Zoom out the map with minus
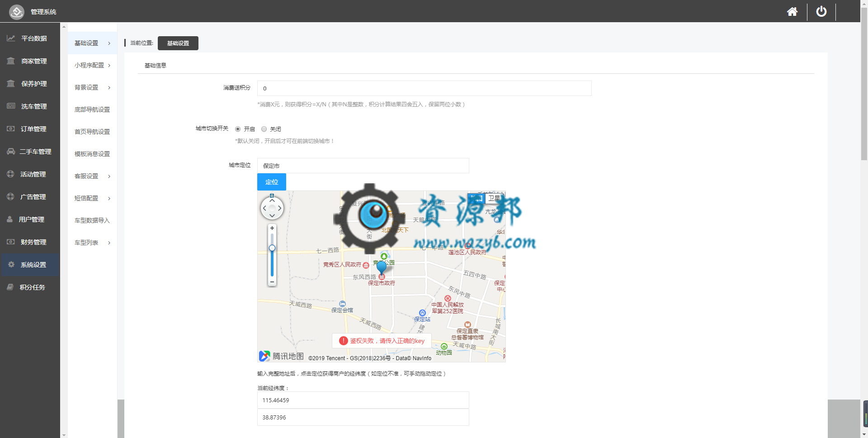This screenshot has width=868, height=438. pos(272,282)
